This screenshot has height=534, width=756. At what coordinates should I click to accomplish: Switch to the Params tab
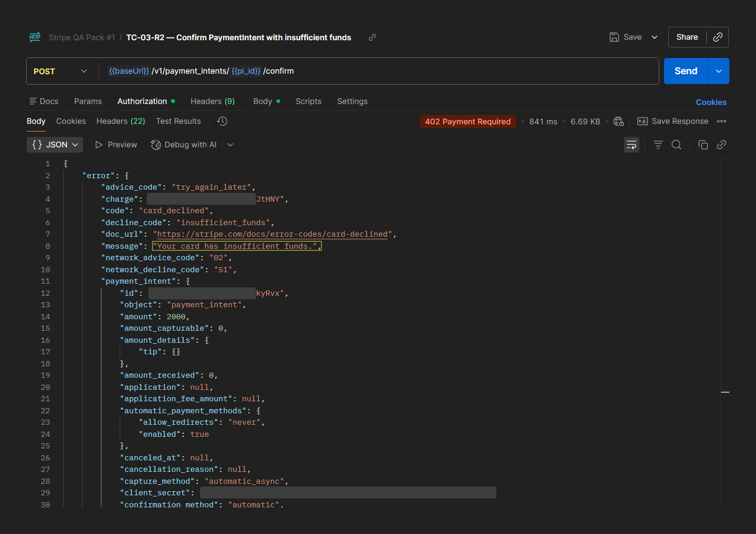coord(88,101)
